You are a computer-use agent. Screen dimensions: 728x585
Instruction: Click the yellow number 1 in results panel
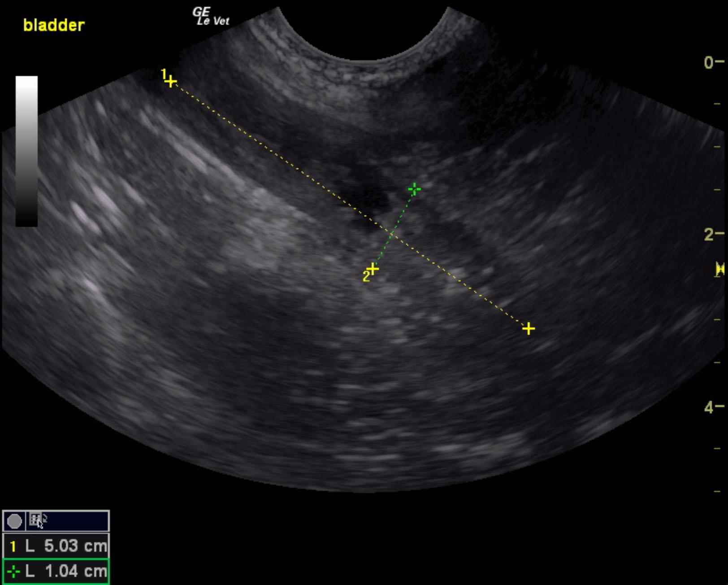coord(13,546)
